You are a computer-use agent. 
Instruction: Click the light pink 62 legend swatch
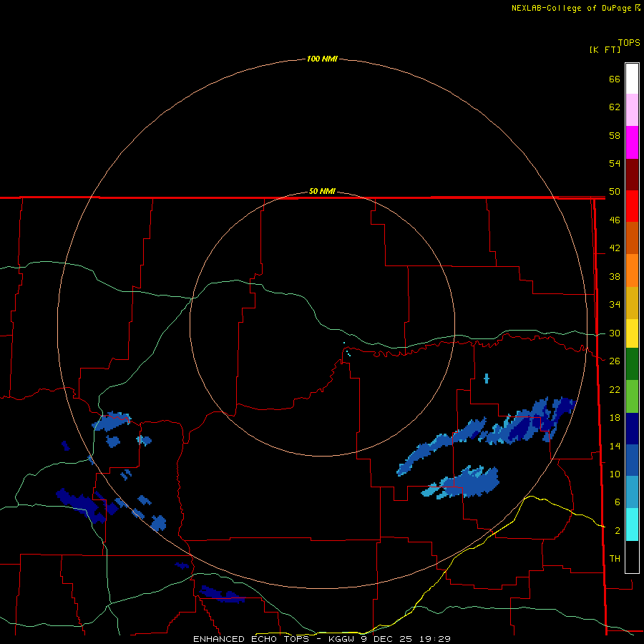point(632,109)
